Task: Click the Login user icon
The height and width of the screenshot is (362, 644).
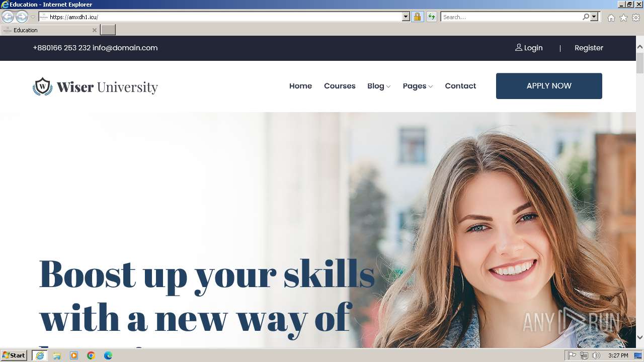Action: [519, 48]
